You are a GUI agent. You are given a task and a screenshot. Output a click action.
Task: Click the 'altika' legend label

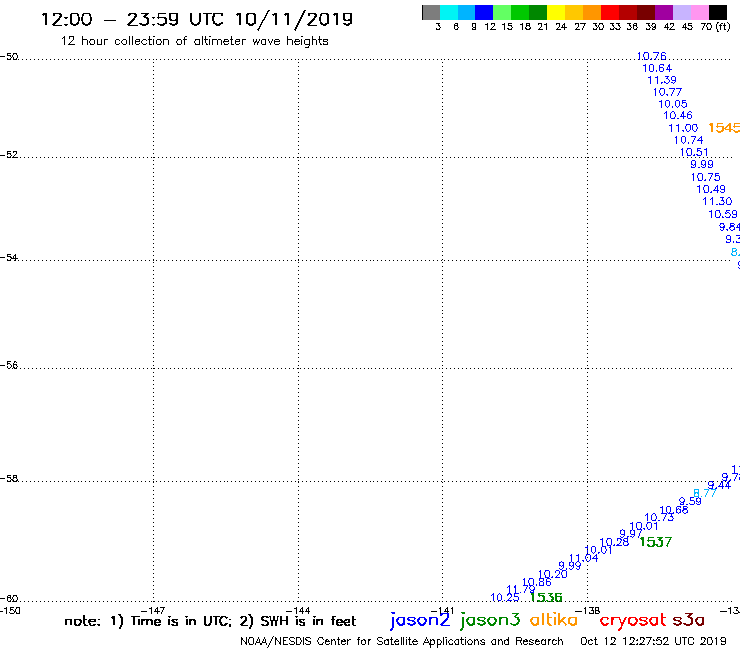pos(554,620)
